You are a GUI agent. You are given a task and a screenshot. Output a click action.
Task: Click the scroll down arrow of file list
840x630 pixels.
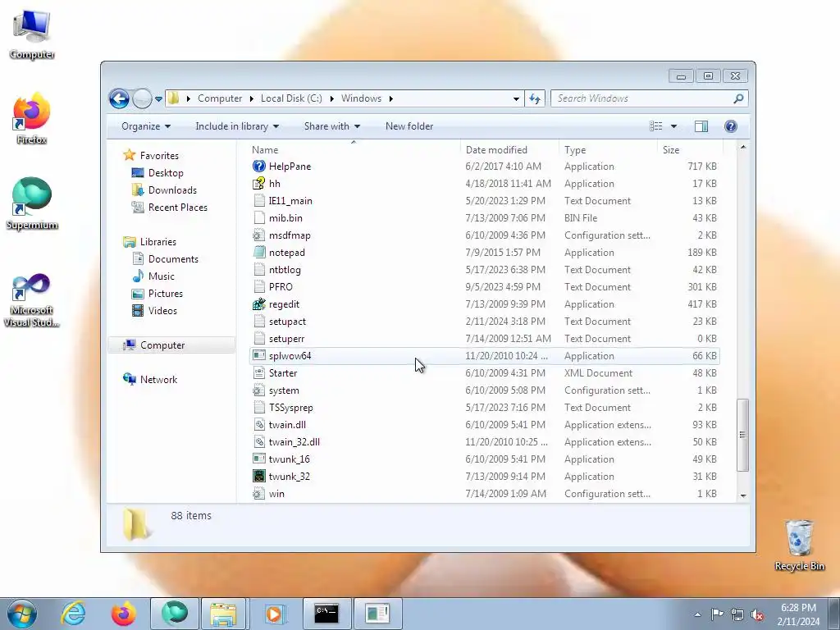pos(742,495)
